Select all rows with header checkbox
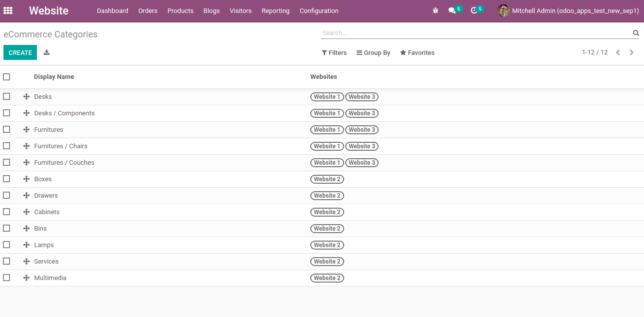Viewport: 644px width, 317px height. point(6,77)
